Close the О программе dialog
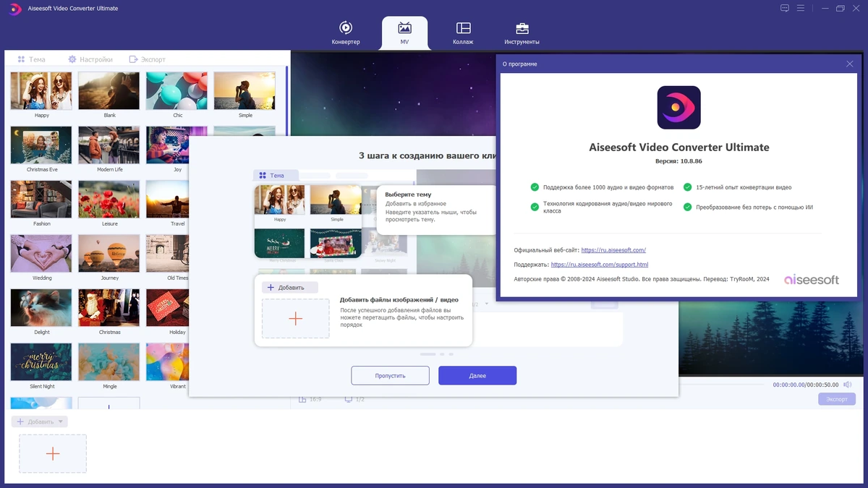 849,64
